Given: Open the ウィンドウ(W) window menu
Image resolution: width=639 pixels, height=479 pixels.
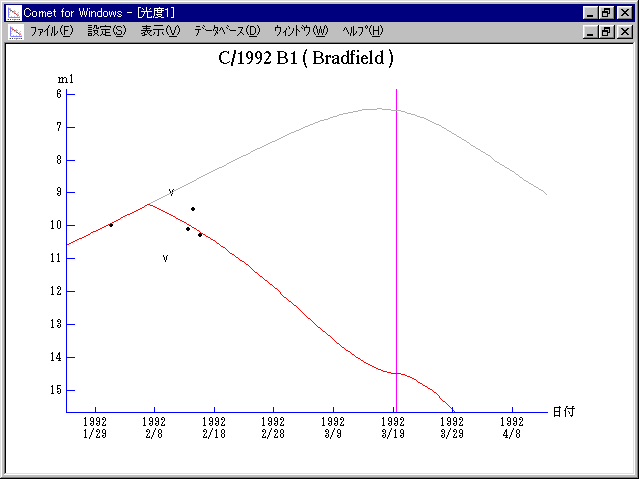Looking at the screenshot, I should (x=300, y=31).
